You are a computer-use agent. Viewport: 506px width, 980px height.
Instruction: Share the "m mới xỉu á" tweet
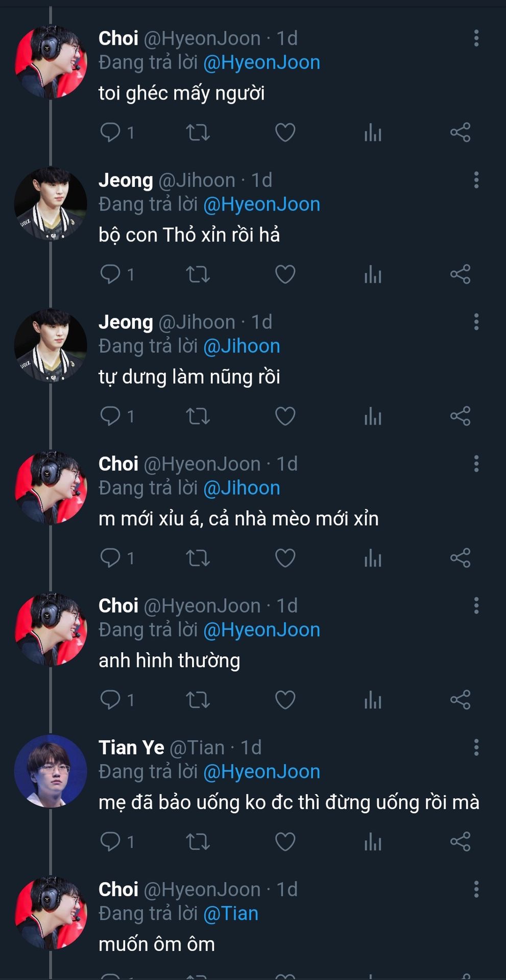(460, 558)
